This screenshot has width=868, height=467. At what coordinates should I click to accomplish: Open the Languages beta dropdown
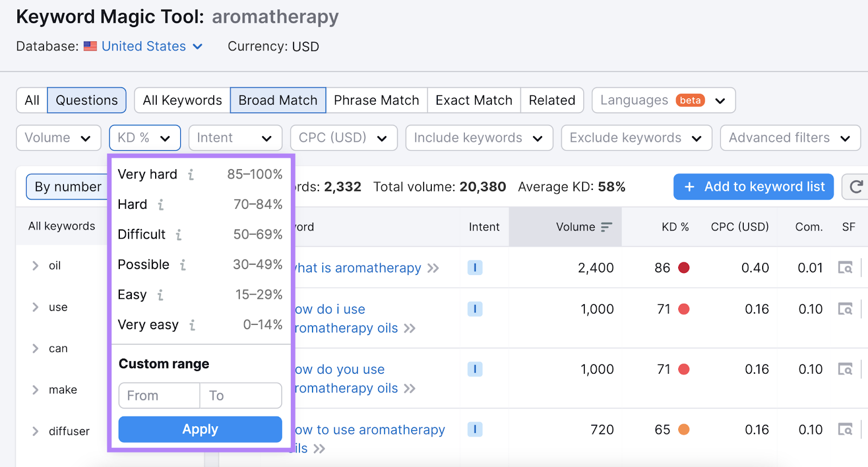tap(663, 100)
